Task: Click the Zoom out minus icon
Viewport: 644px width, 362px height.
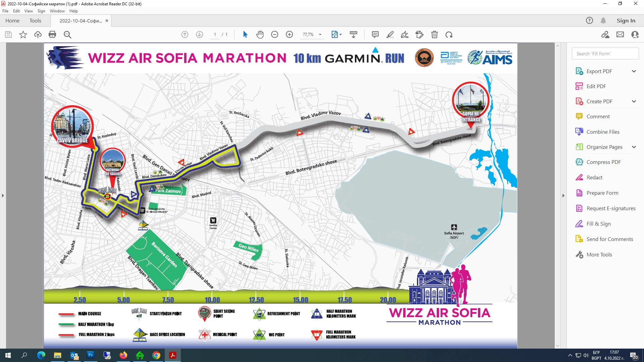Action: (x=275, y=35)
